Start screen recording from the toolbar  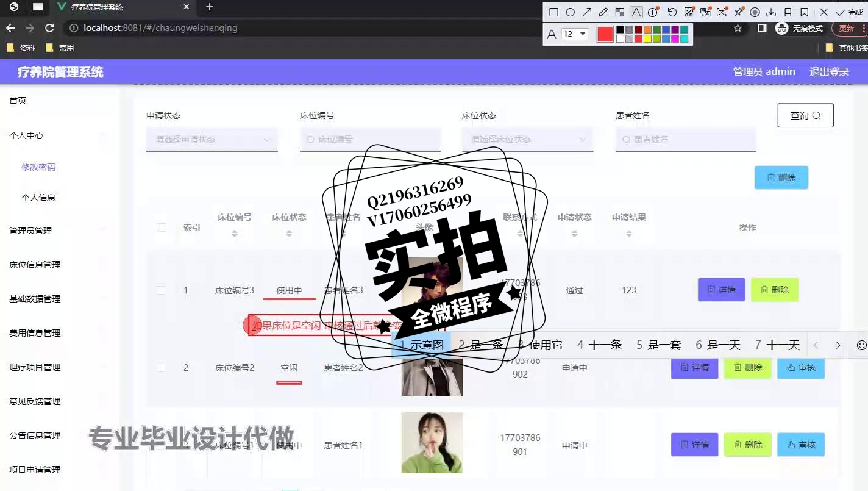(755, 12)
